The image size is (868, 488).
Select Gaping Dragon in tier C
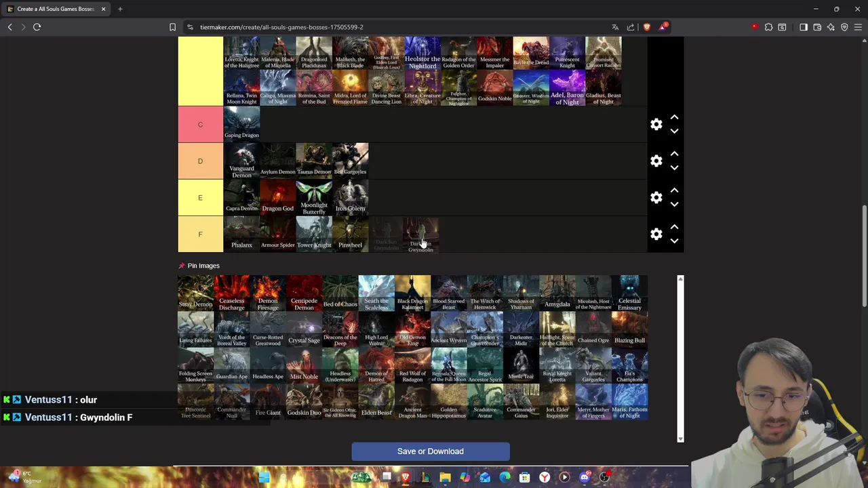(241, 124)
